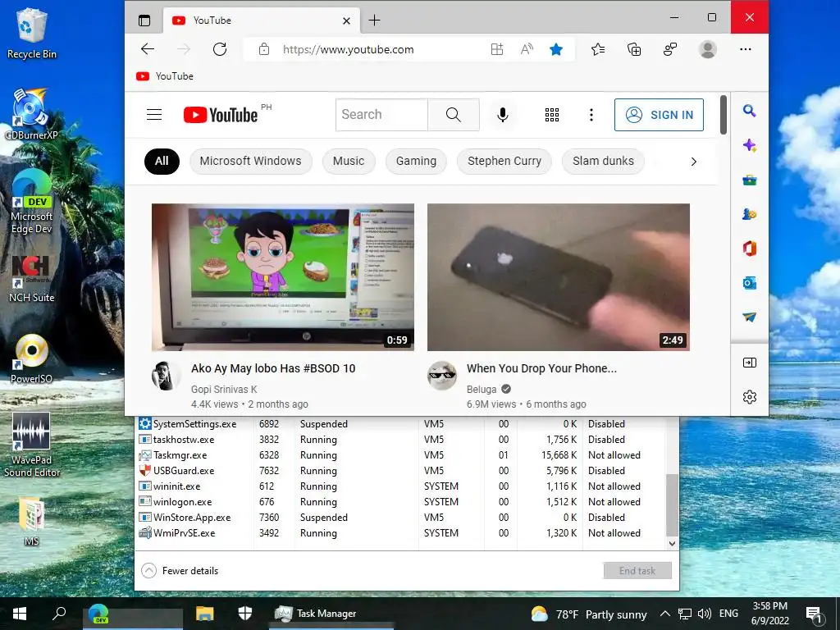Hide the Edge sidebar panel icon

coord(750,363)
